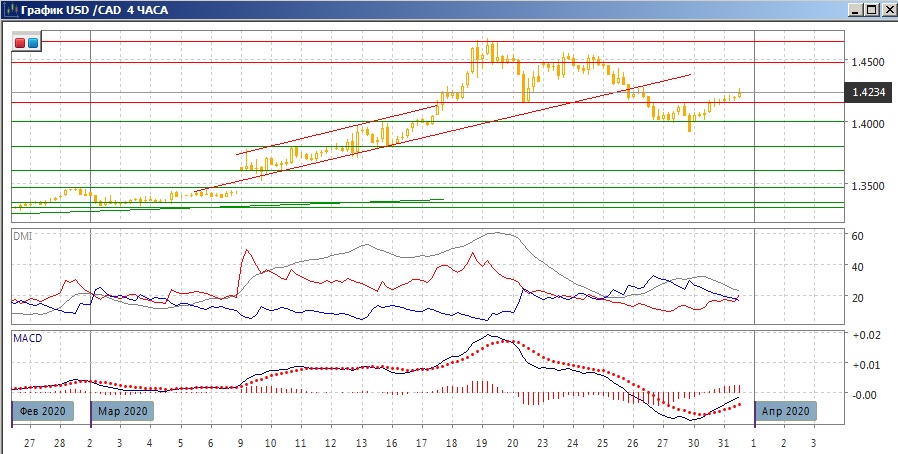The width and height of the screenshot is (898, 454).
Task: Click date 19 on the time axis
Action: pyautogui.click(x=481, y=442)
